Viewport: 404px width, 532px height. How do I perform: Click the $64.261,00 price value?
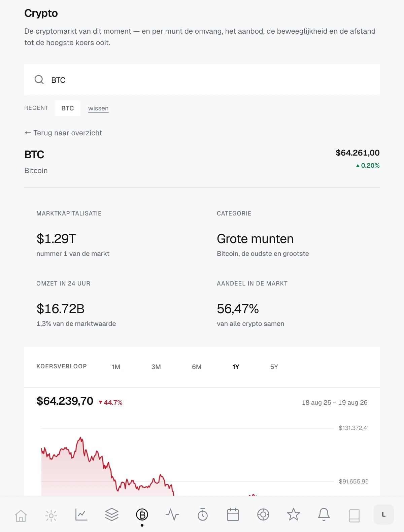coord(358,153)
